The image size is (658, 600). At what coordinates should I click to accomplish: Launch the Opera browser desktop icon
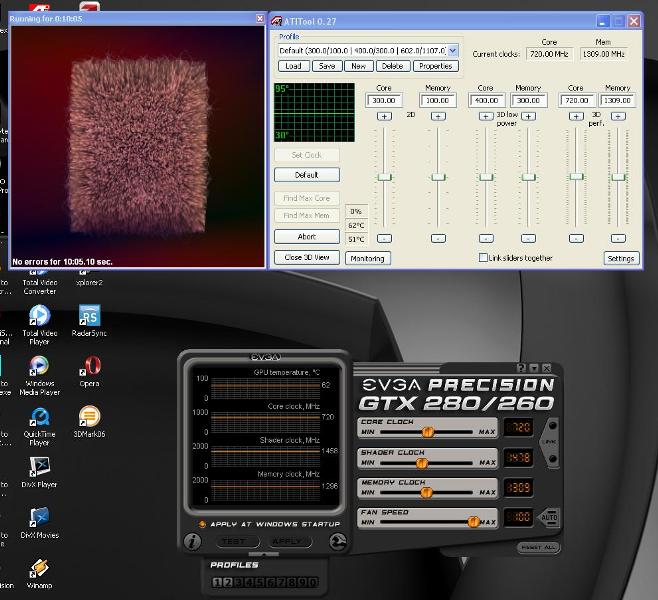pos(89,371)
